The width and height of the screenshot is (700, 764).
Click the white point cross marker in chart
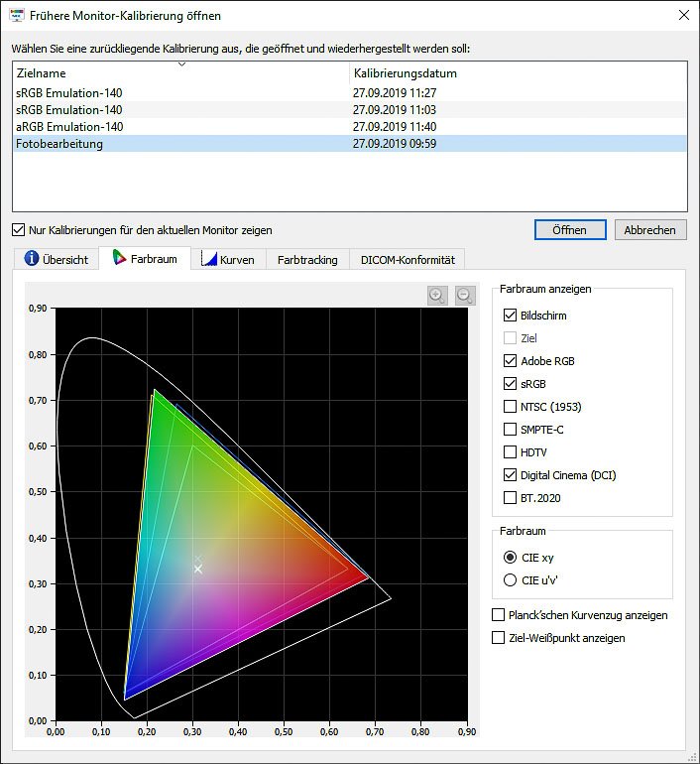197,569
